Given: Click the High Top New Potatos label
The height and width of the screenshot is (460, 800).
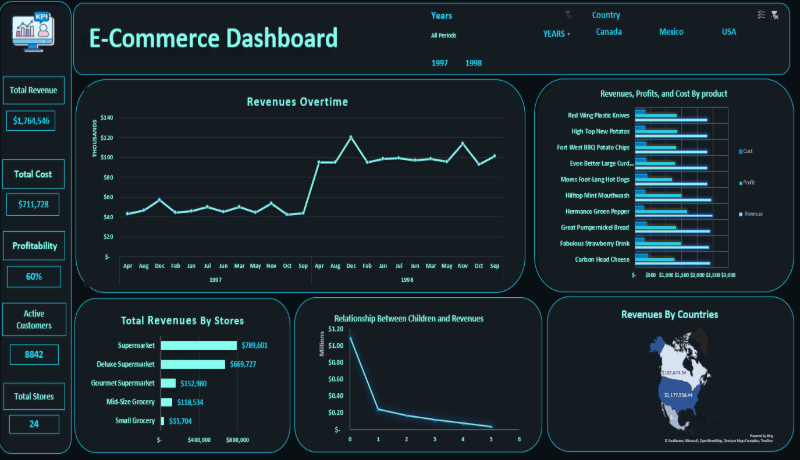Looking at the screenshot, I should [x=601, y=132].
